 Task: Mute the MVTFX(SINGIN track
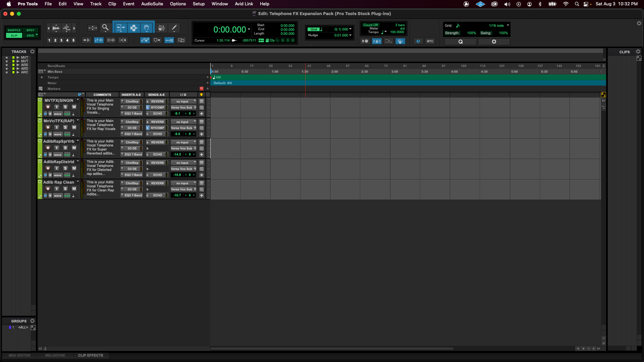[74, 107]
